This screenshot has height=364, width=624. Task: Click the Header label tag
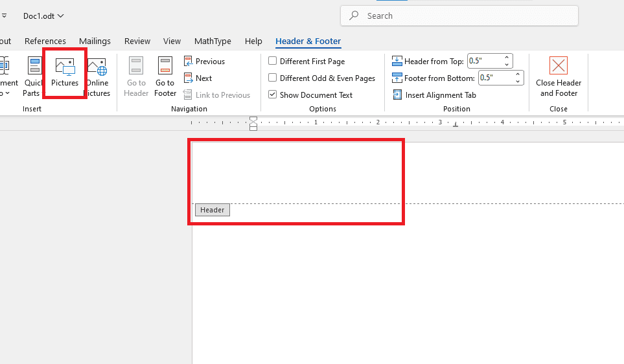pyautogui.click(x=212, y=210)
